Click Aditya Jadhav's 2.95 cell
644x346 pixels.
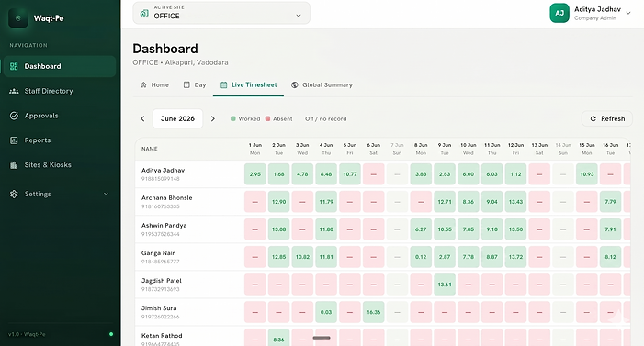255,174
